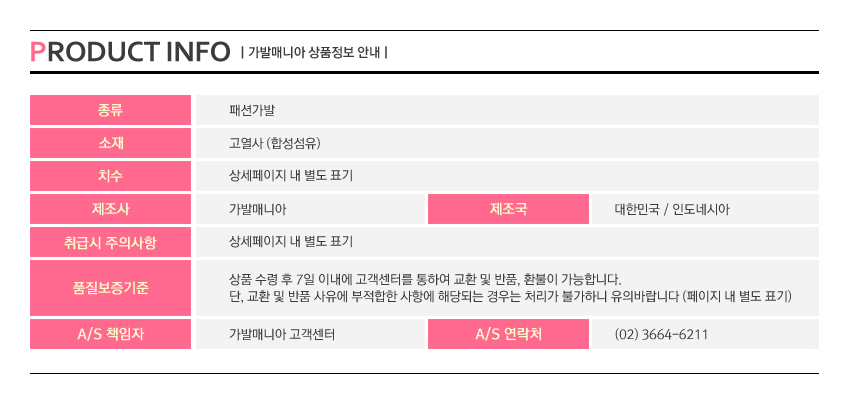Select the A/S 책임자 label cell
The image size is (850, 404).
point(110,334)
